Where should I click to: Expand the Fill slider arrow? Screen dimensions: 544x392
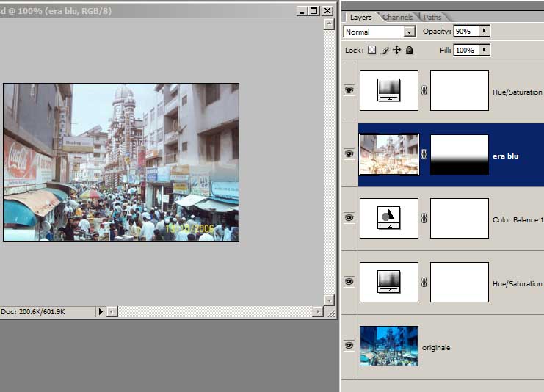tap(484, 50)
